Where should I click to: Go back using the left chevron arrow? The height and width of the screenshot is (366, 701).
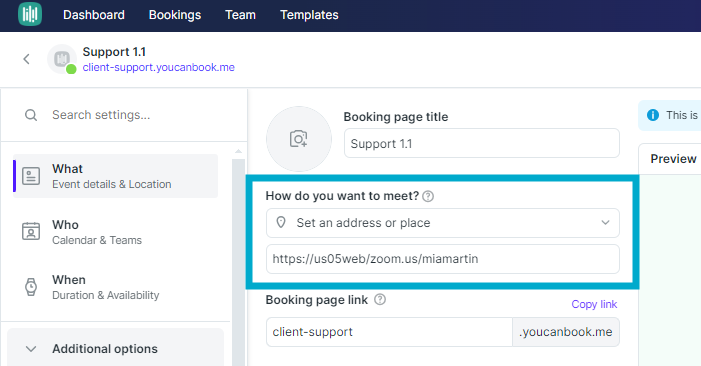click(26, 59)
